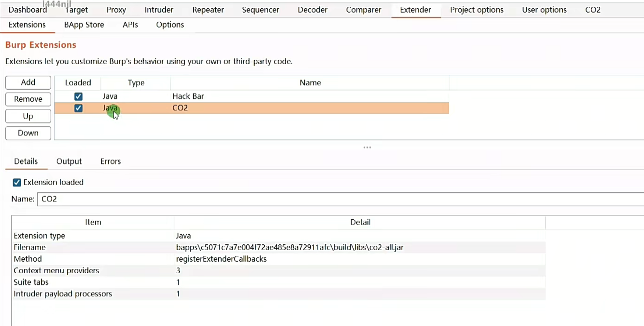This screenshot has width=644, height=326.
Task: Select the Repeater tab
Action: (x=208, y=10)
